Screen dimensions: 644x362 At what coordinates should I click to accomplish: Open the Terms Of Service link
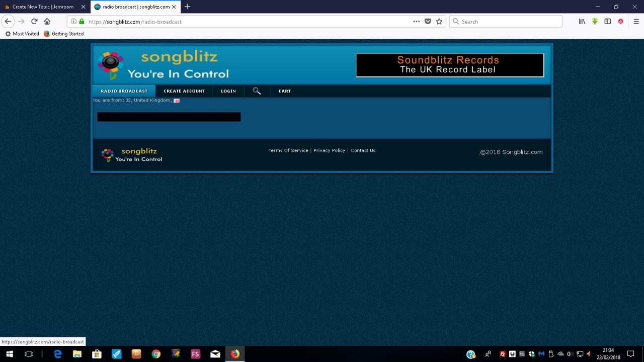click(x=288, y=150)
